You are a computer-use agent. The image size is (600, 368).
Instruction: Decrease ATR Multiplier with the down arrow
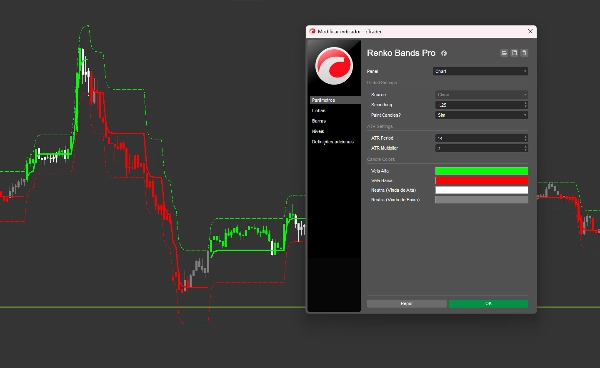tap(525, 150)
